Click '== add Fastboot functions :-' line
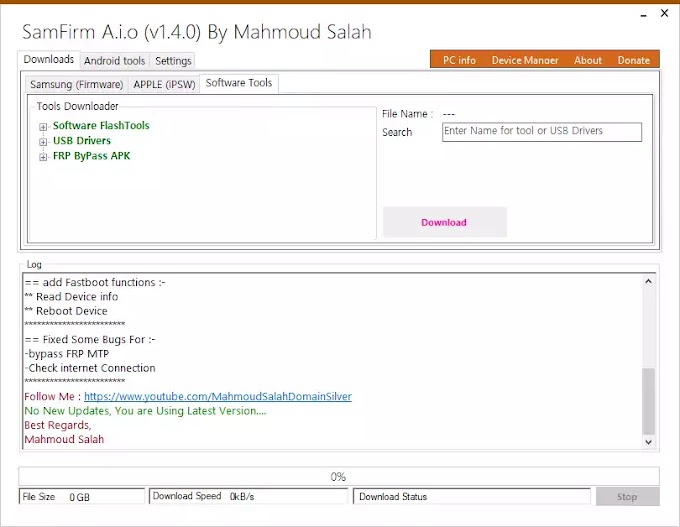Viewport: 680px width, 527px height. [95, 282]
